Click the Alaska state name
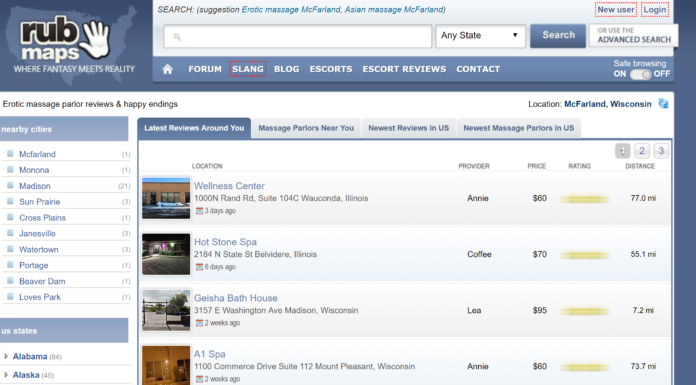The height and width of the screenshot is (385, 696). pos(26,375)
